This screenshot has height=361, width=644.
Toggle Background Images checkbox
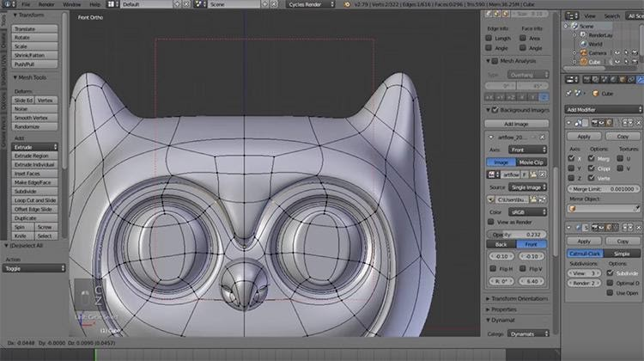pyautogui.click(x=495, y=110)
